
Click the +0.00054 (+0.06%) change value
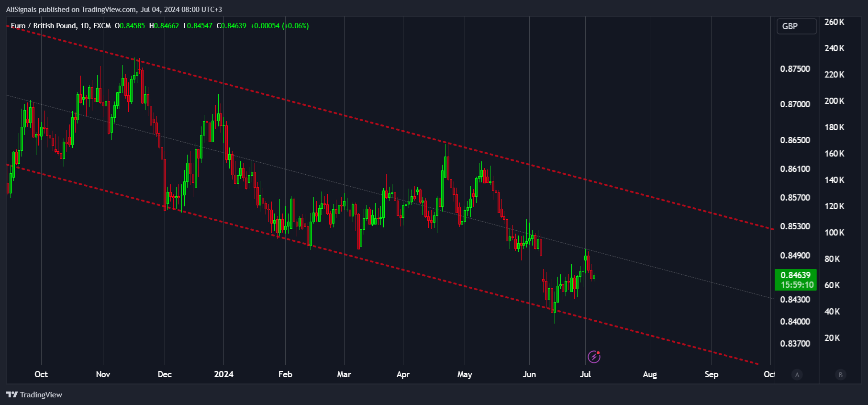(x=279, y=26)
